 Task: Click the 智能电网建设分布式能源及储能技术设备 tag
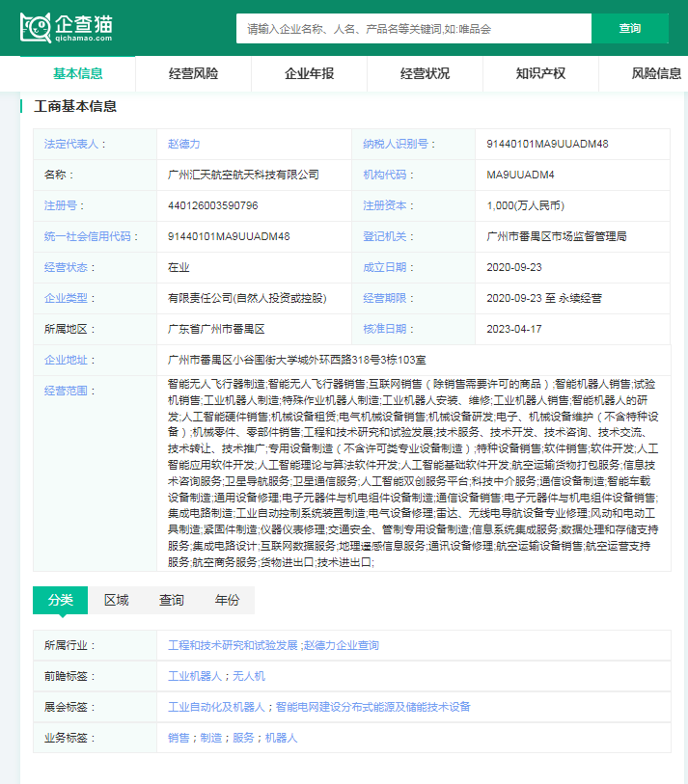click(x=373, y=707)
